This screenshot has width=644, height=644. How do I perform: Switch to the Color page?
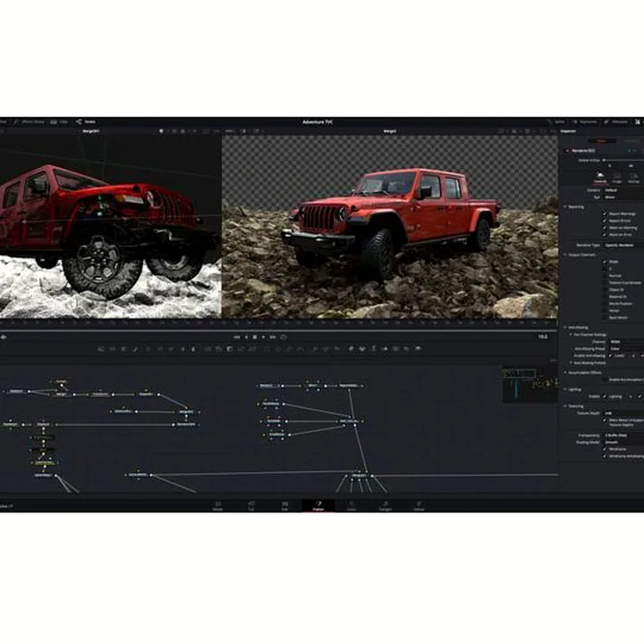352,505
